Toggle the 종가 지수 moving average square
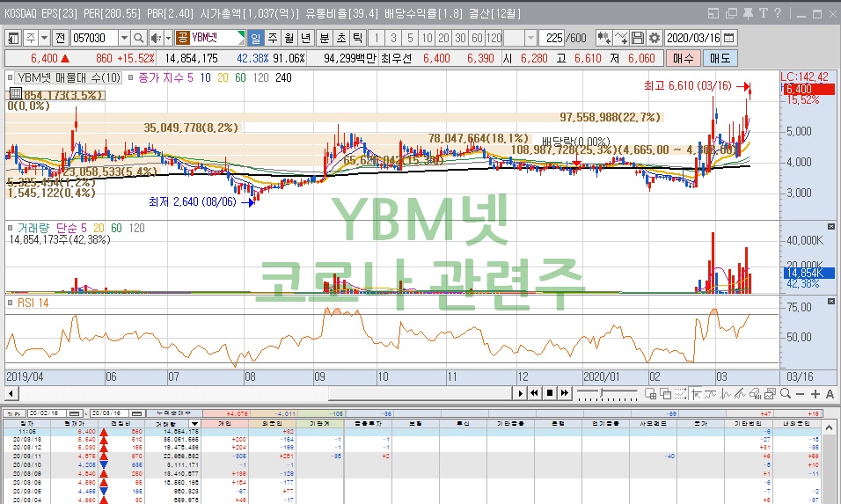The image size is (841, 504). pyautogui.click(x=131, y=77)
